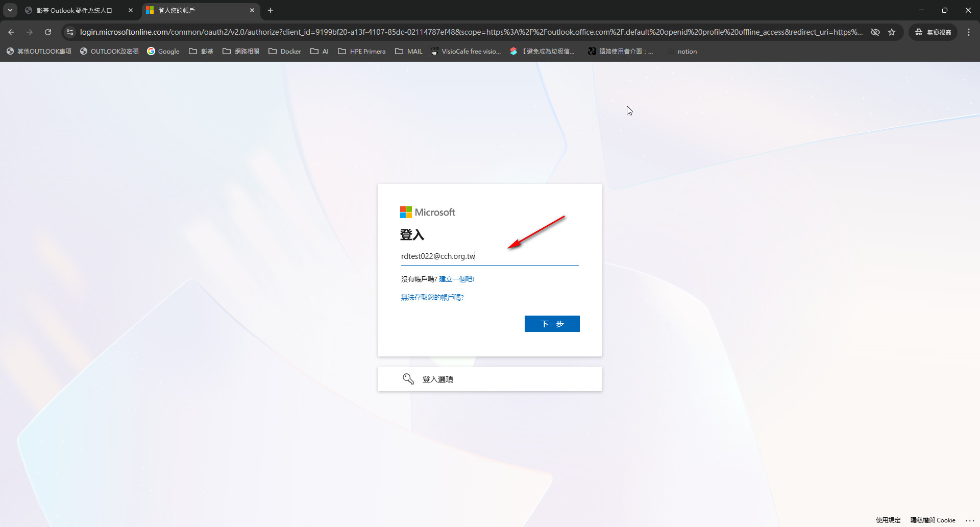Switch to the Outlook mail portal tab
Image resolution: width=980 pixels, height=527 pixels.
pos(74,10)
